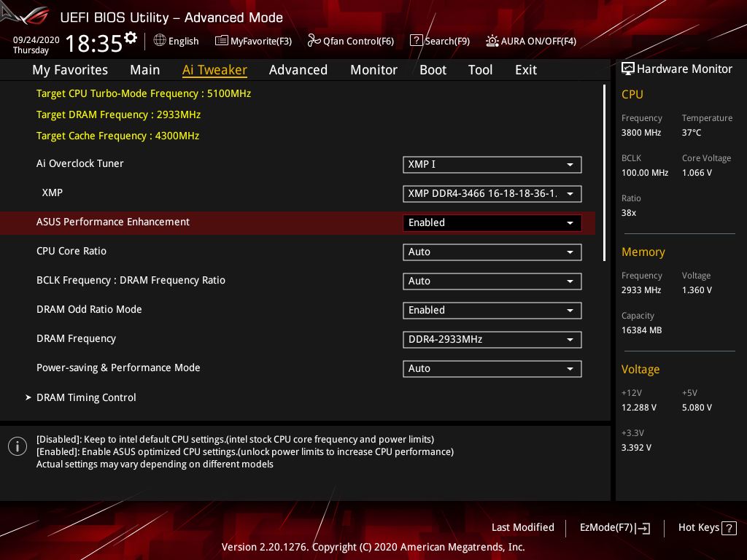Click Qfan Control(F6) label
747x560 pixels.
358,41
